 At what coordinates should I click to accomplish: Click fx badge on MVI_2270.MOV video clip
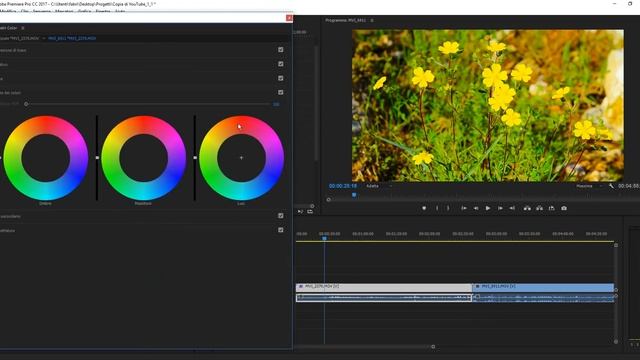pos(301,287)
